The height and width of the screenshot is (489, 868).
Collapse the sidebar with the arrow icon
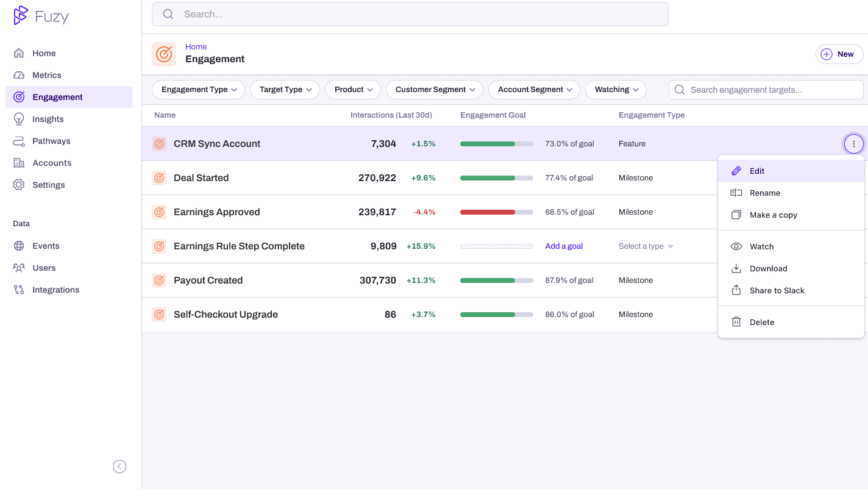(119, 466)
